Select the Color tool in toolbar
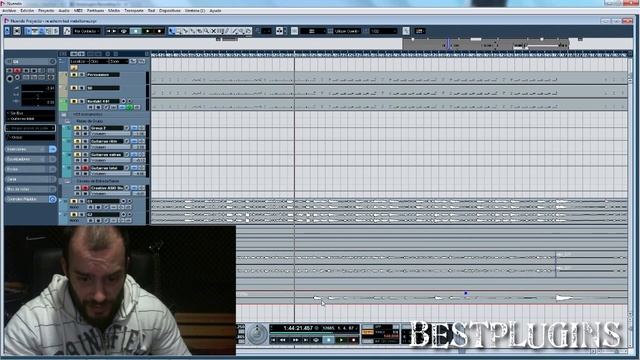 pyautogui.click(x=248, y=31)
